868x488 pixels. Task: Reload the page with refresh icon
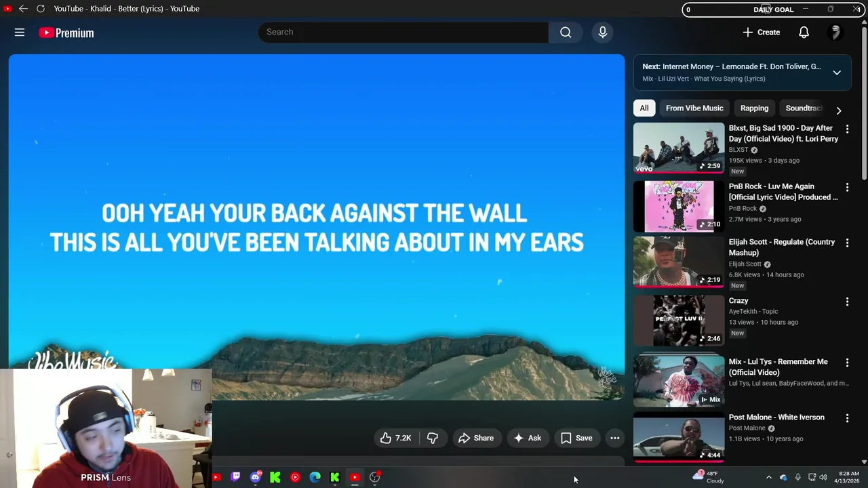coord(41,9)
